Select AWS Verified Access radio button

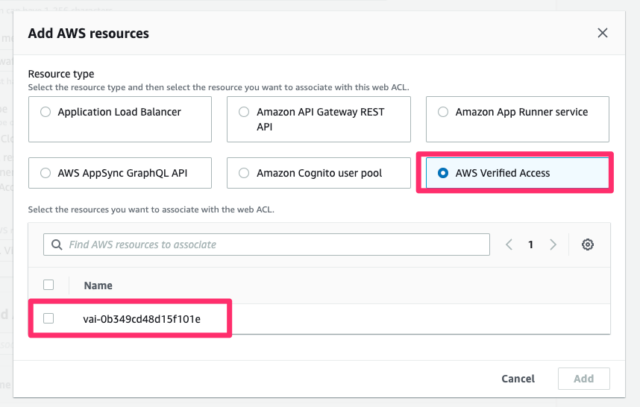(442, 173)
